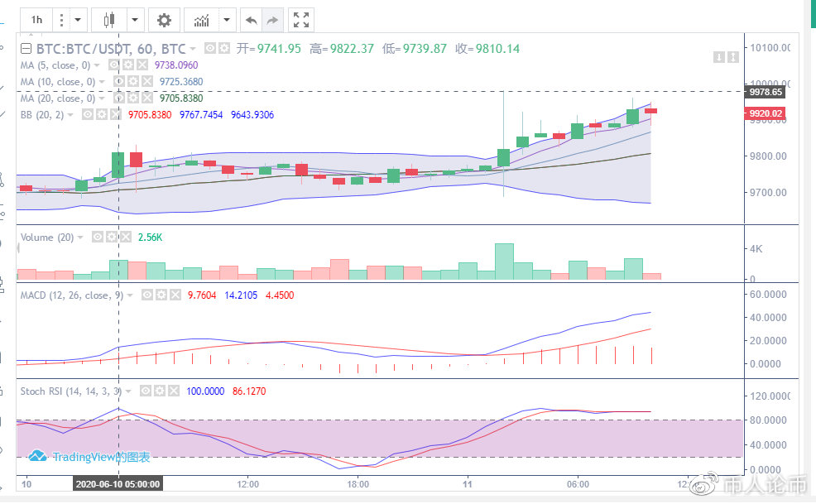Screen dimensions: 816x504
Task: Open settings for MACD indicator
Action: click(161, 295)
